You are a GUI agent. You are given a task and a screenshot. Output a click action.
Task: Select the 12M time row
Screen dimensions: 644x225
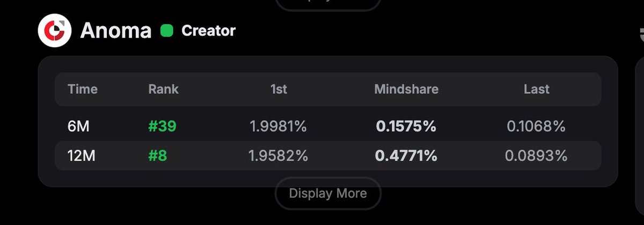click(x=328, y=156)
